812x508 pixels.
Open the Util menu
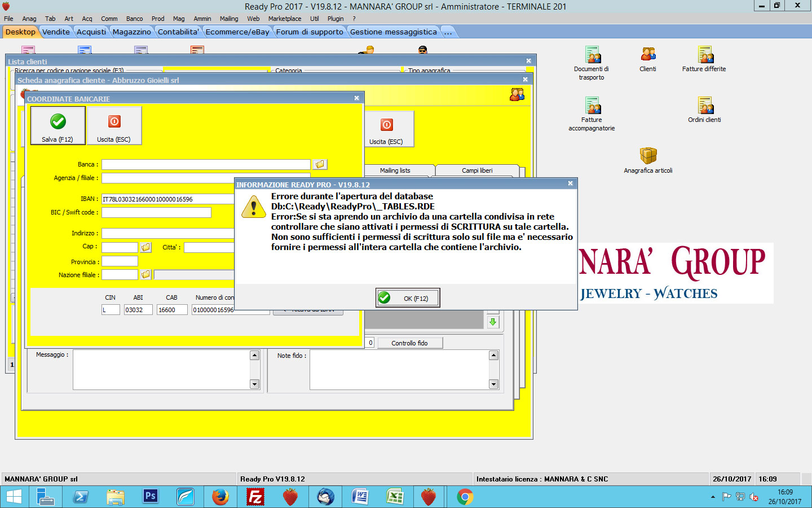click(x=314, y=19)
